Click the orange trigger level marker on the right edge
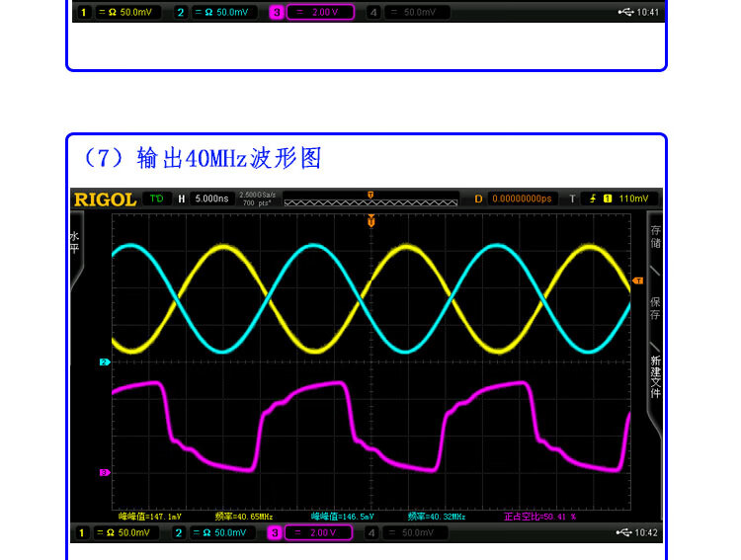The width and height of the screenshot is (741, 560). click(x=637, y=281)
